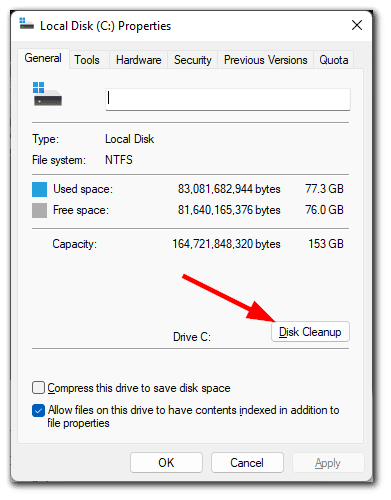Focus the drive label text field
The image size is (391, 500).
(228, 99)
